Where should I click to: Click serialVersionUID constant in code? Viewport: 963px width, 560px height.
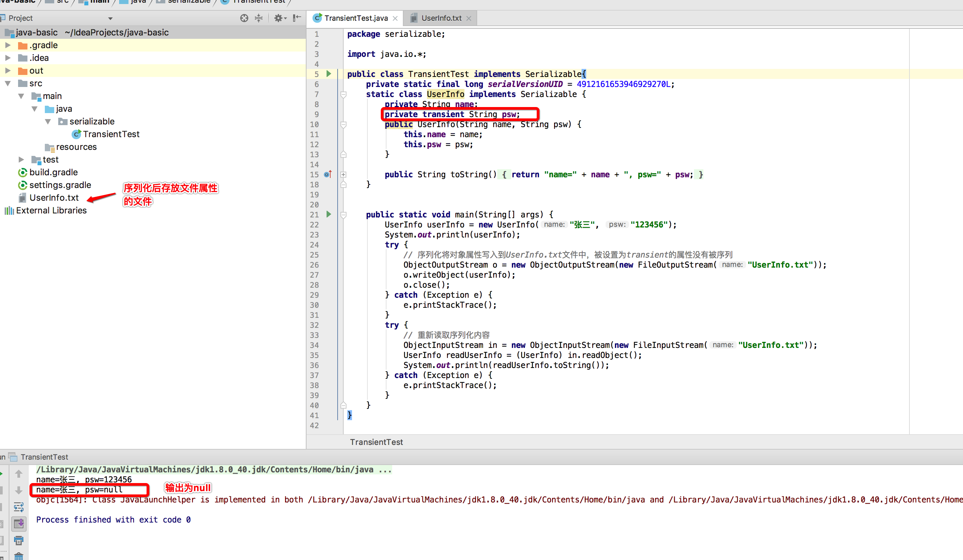(525, 84)
